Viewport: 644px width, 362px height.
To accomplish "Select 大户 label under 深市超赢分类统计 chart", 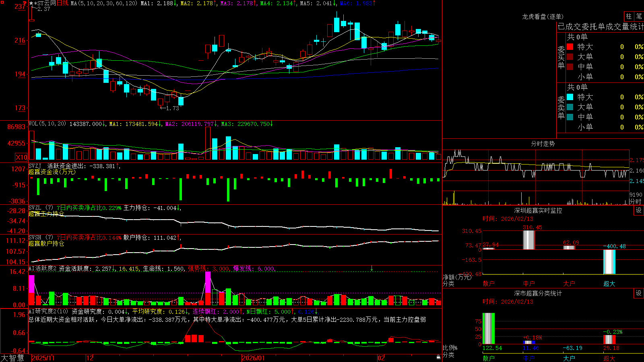I will point(569,358).
